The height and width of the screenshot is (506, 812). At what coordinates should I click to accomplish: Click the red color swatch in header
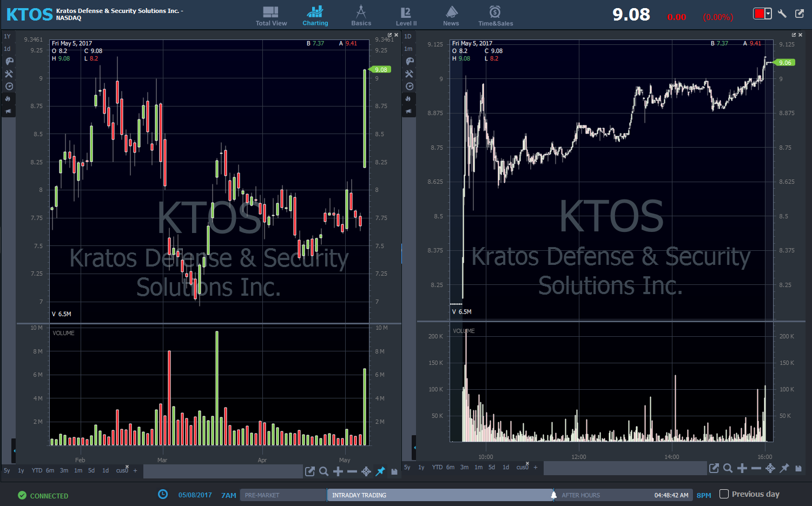coord(758,14)
